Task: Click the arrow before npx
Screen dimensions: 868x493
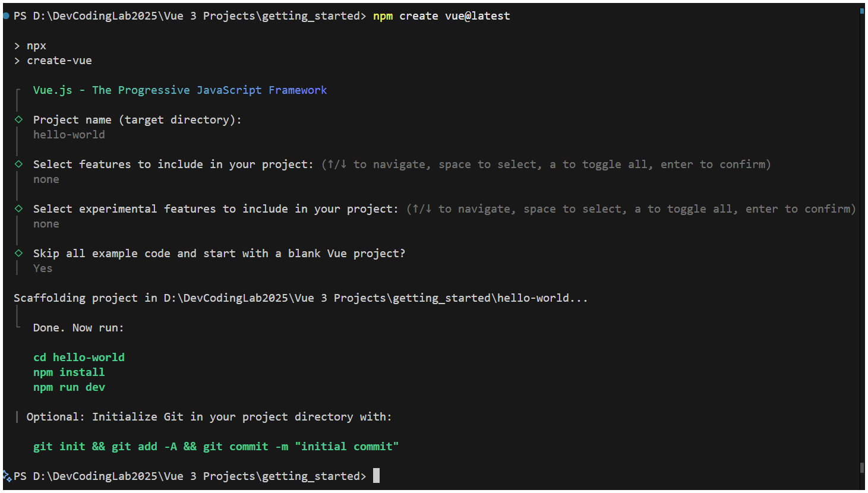Action: (x=17, y=46)
